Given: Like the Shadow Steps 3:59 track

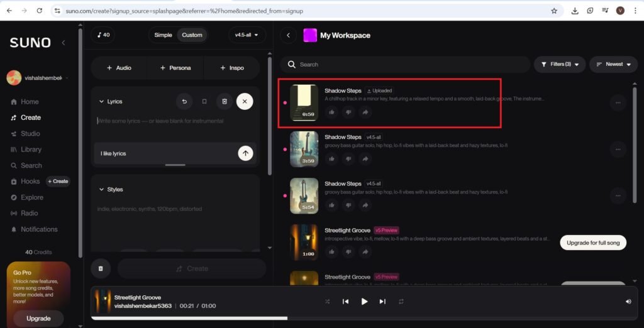Looking at the screenshot, I should [331, 158].
